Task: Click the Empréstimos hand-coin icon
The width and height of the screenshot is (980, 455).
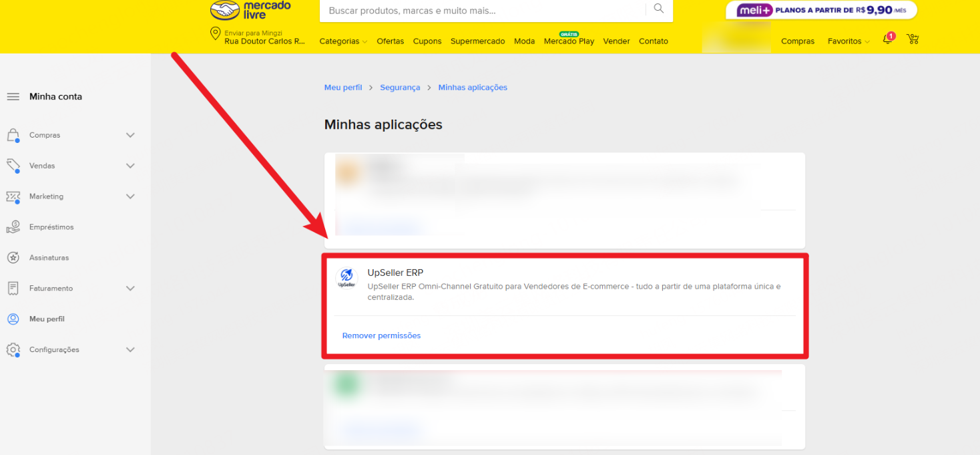Action: [x=13, y=227]
